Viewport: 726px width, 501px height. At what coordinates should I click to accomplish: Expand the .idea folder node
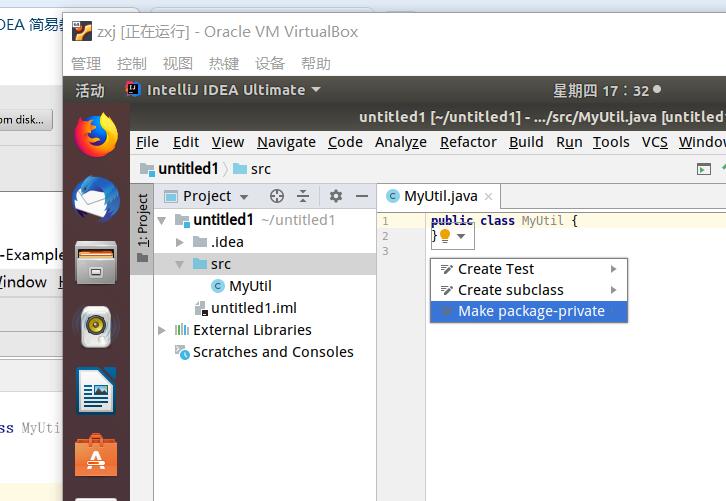coord(180,242)
